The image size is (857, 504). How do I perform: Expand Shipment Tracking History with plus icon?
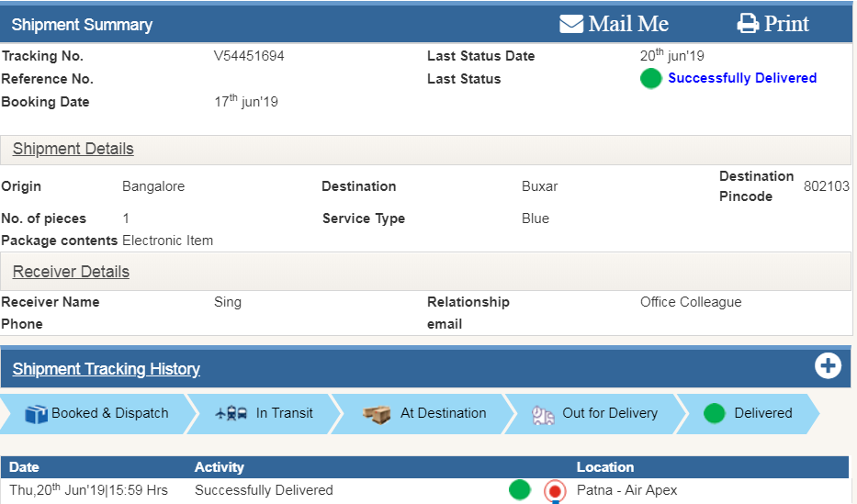point(828,366)
